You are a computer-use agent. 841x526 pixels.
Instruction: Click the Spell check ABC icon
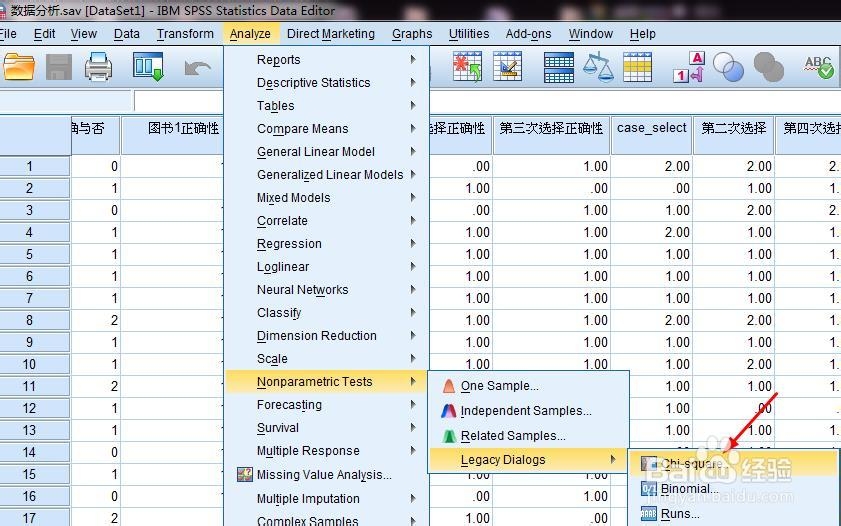[819, 67]
